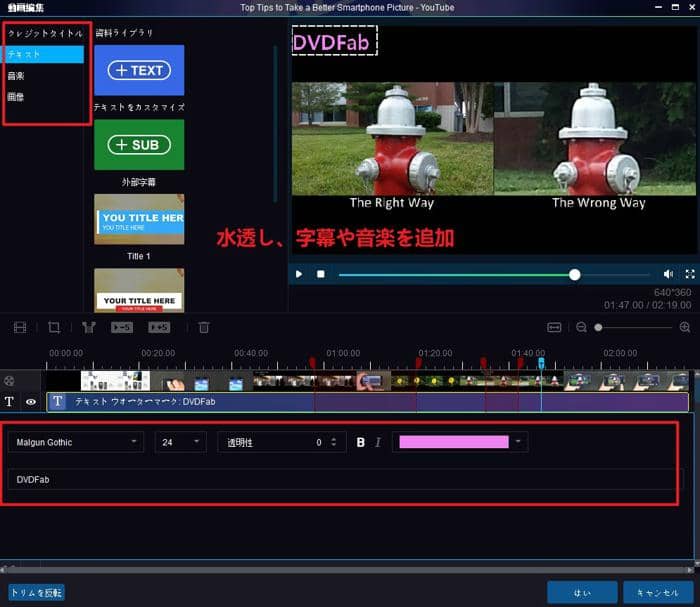Select the テキスト sidebar item
This screenshot has width=700, height=607.
point(44,54)
